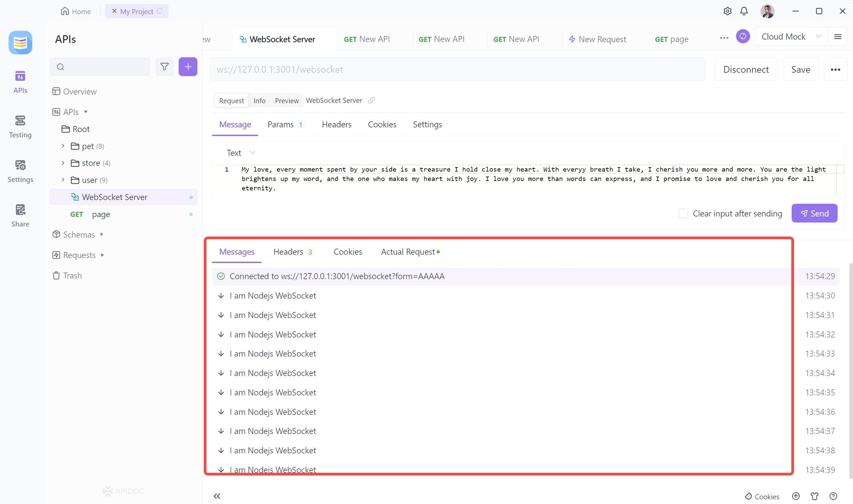Click the upload icon in status bar
Image resolution: width=853 pixels, height=504 pixels.
tap(796, 496)
